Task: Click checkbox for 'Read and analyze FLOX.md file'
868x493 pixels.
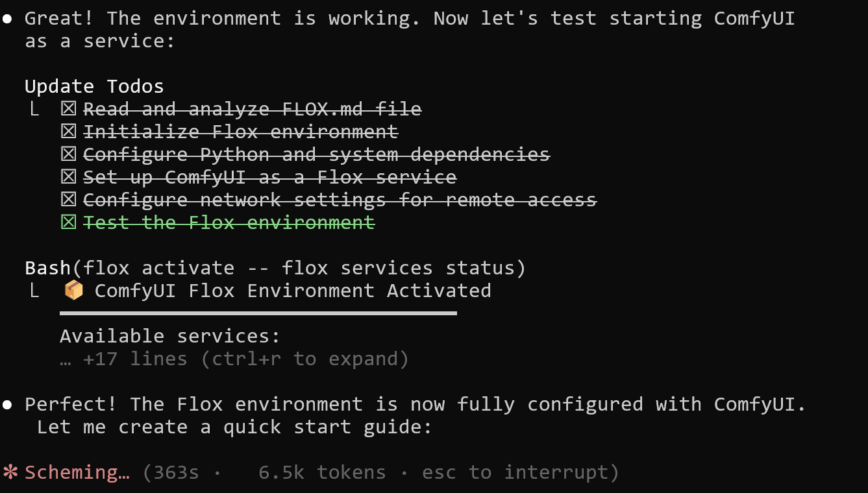Action: click(68, 109)
